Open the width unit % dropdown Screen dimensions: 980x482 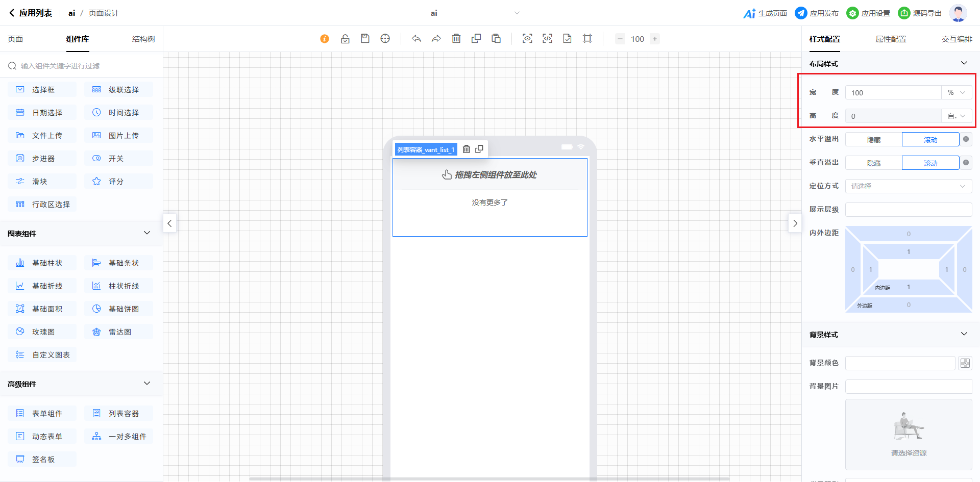point(956,93)
